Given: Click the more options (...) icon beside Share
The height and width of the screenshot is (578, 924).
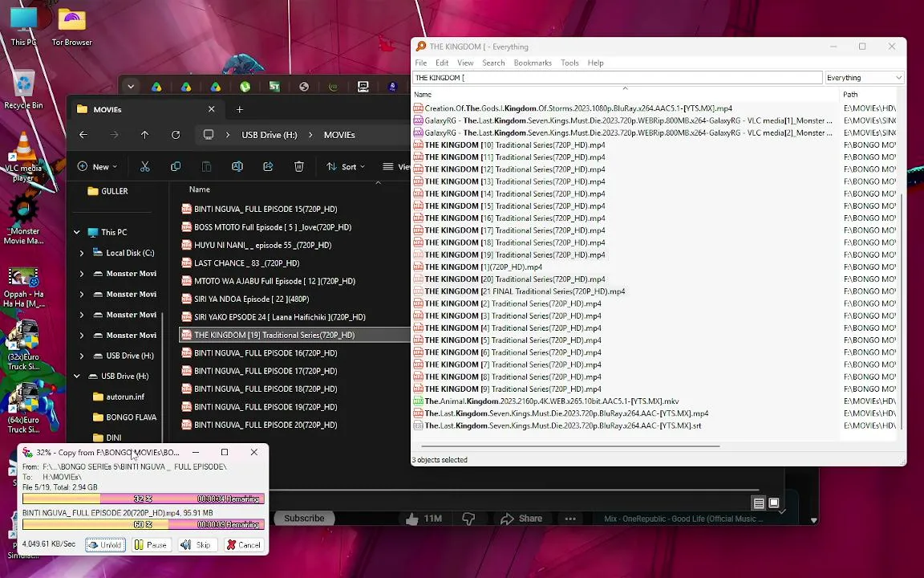Looking at the screenshot, I should tap(569, 519).
